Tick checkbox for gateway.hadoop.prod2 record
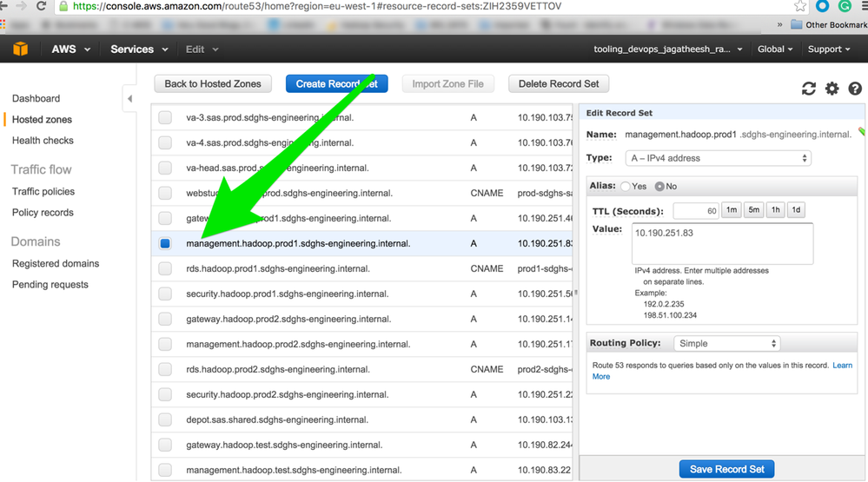Image resolution: width=868 pixels, height=482 pixels. click(x=165, y=319)
